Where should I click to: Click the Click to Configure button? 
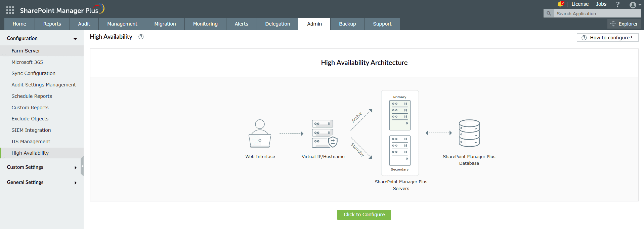click(364, 215)
